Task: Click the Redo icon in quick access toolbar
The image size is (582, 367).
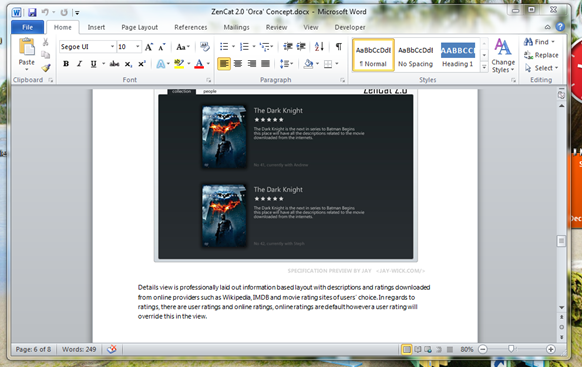Action: (x=64, y=12)
